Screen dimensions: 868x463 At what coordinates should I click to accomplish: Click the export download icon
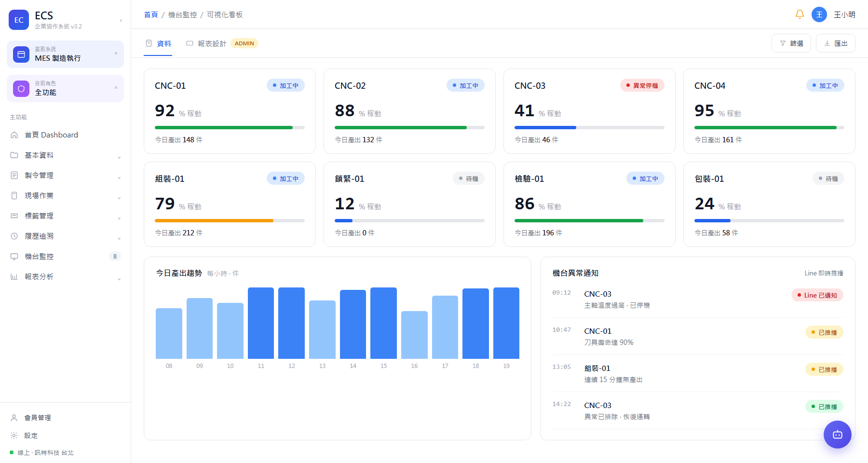[x=827, y=43]
